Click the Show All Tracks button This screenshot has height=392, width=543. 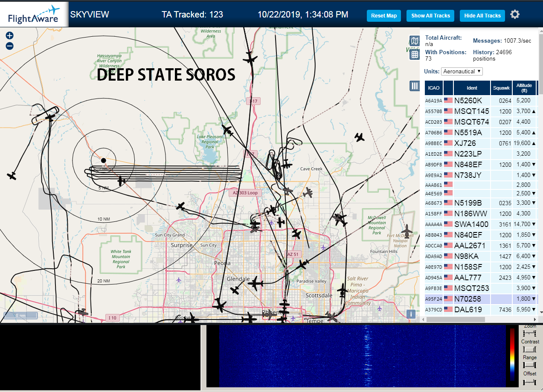(x=430, y=16)
